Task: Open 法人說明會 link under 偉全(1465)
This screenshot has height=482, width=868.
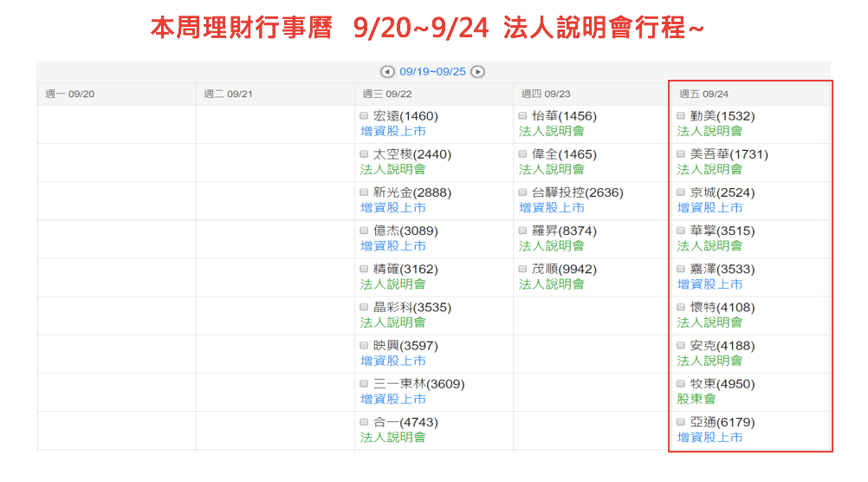Action: [x=551, y=169]
